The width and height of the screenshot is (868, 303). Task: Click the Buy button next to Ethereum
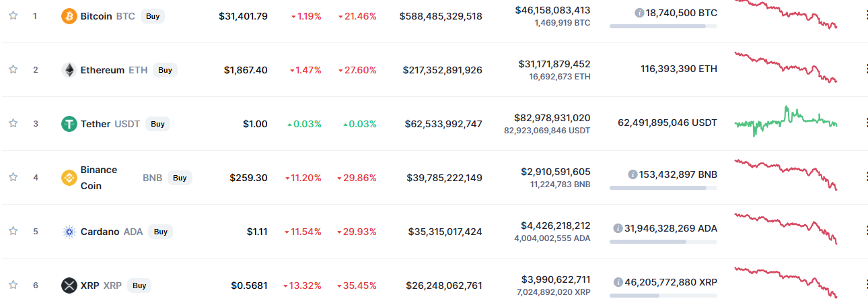click(x=165, y=70)
